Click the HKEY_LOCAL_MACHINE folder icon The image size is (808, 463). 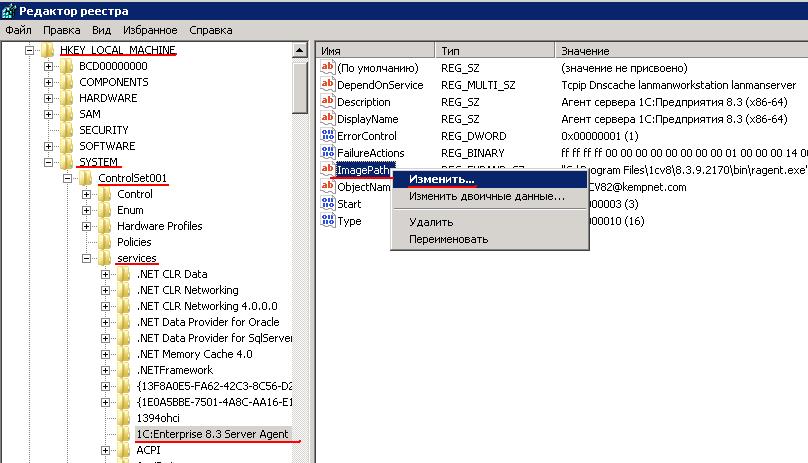click(x=47, y=50)
